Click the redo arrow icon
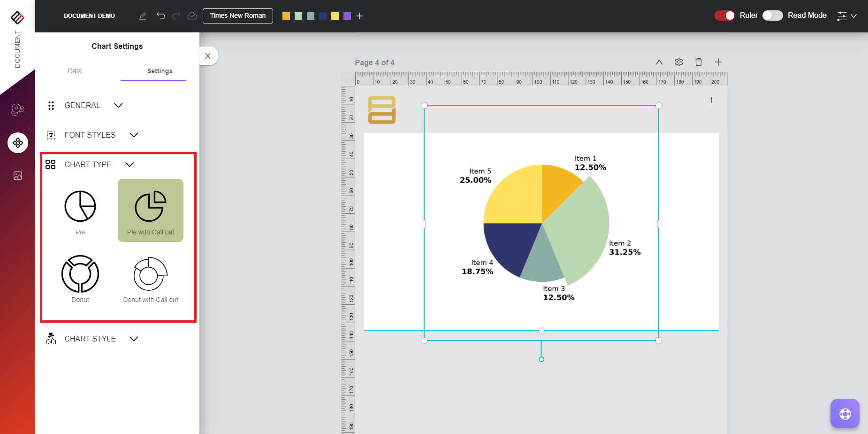This screenshot has width=868, height=434. [x=176, y=16]
